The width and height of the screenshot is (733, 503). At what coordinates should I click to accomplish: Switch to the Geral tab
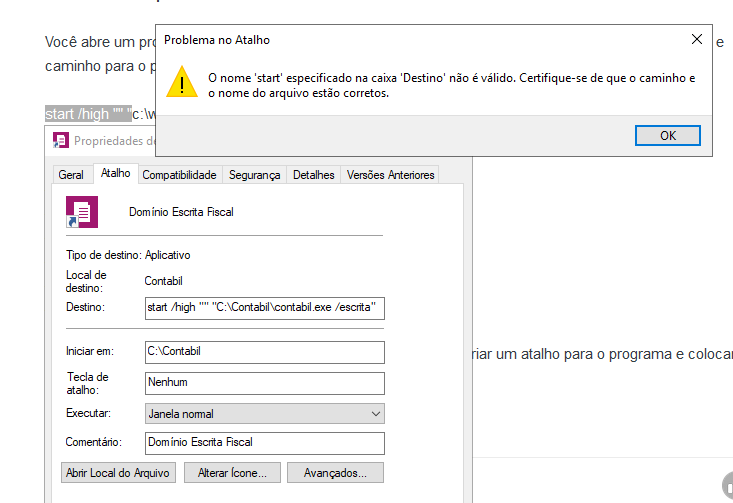(71, 175)
